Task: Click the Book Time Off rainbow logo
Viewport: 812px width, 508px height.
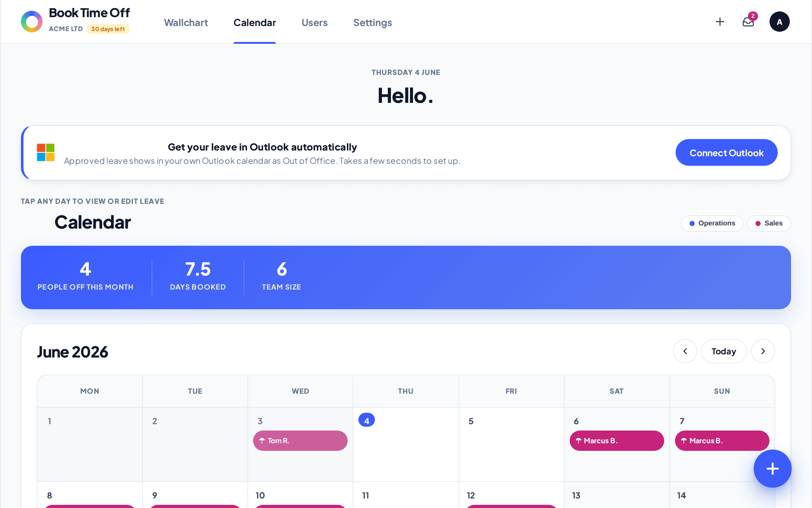Action: pyautogui.click(x=31, y=22)
